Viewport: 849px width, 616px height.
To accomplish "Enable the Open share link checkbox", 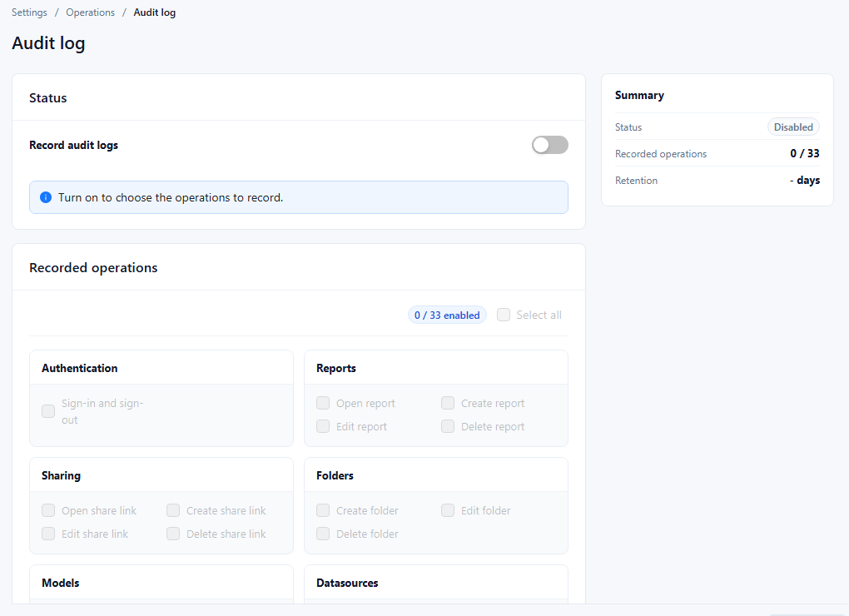I will click(48, 510).
